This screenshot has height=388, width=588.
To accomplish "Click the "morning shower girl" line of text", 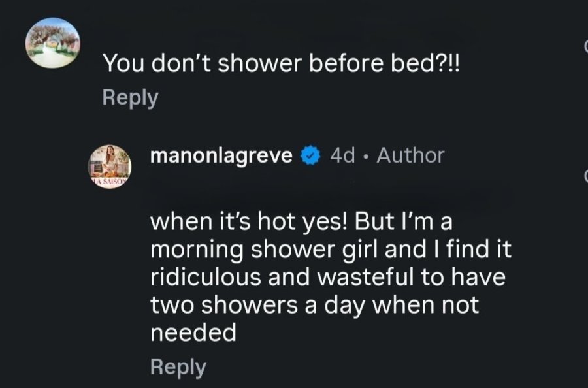I will 331,250.
